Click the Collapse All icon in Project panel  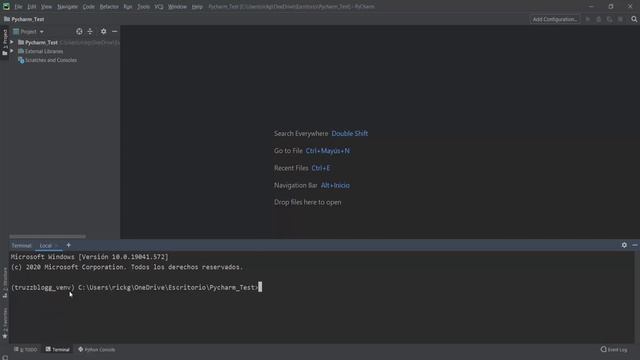[x=90, y=31]
